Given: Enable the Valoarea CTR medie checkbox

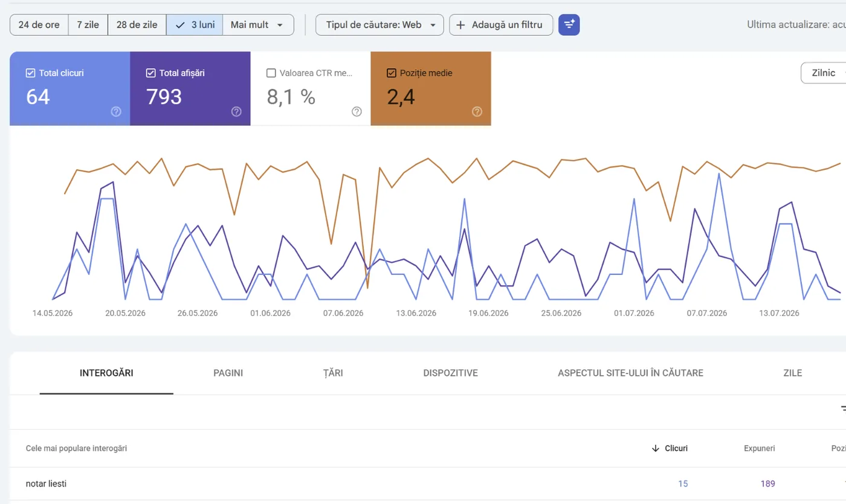Looking at the screenshot, I should (271, 73).
